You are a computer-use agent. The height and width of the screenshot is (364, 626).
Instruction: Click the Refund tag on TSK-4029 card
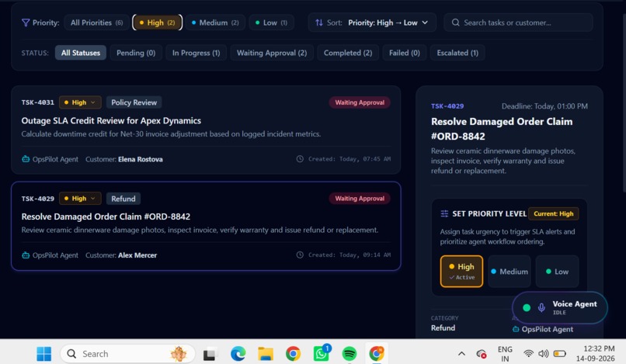(x=123, y=199)
